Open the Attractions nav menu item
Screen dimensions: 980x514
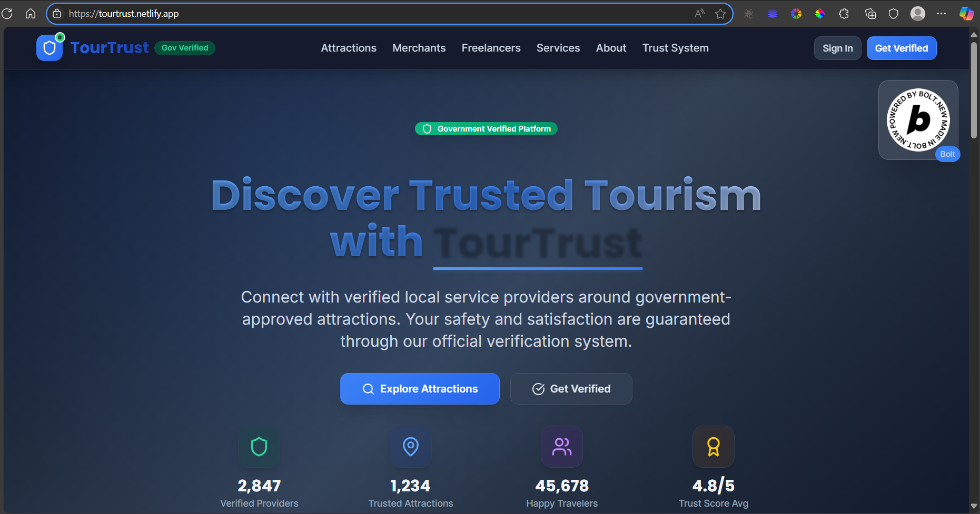coord(349,48)
